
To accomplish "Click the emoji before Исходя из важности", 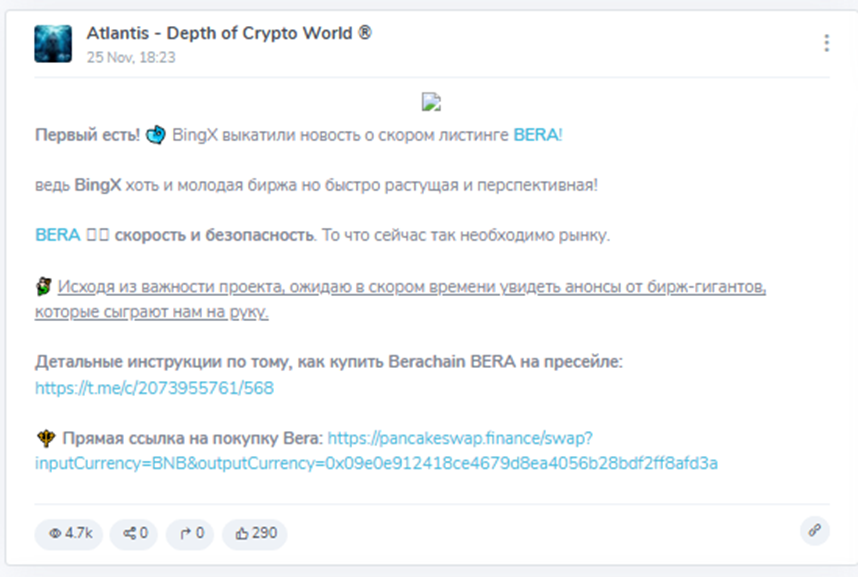I will pos(44,286).
